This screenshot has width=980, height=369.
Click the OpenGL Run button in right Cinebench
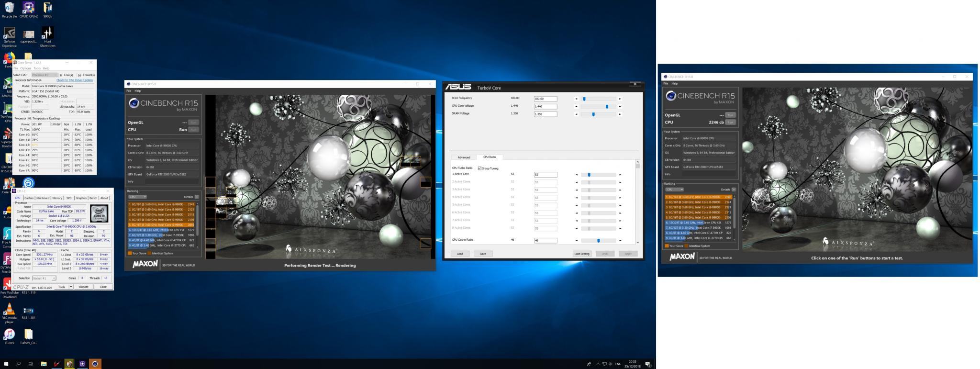pos(730,115)
